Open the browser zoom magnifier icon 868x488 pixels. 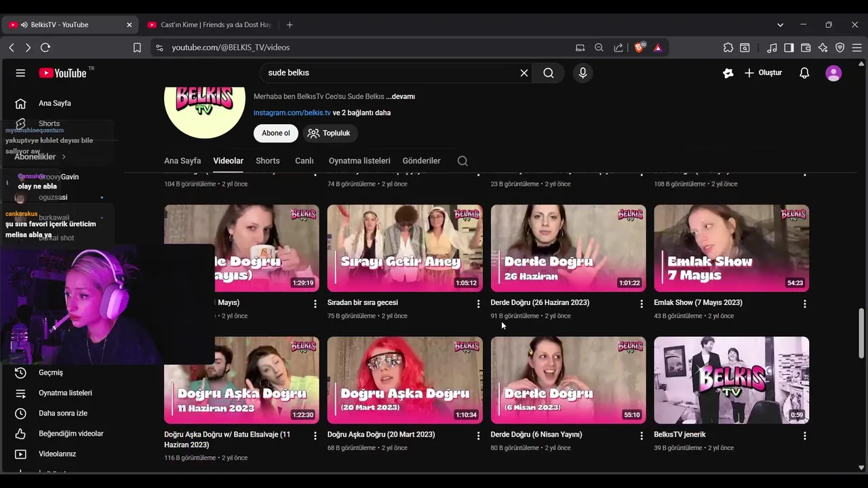click(x=599, y=47)
